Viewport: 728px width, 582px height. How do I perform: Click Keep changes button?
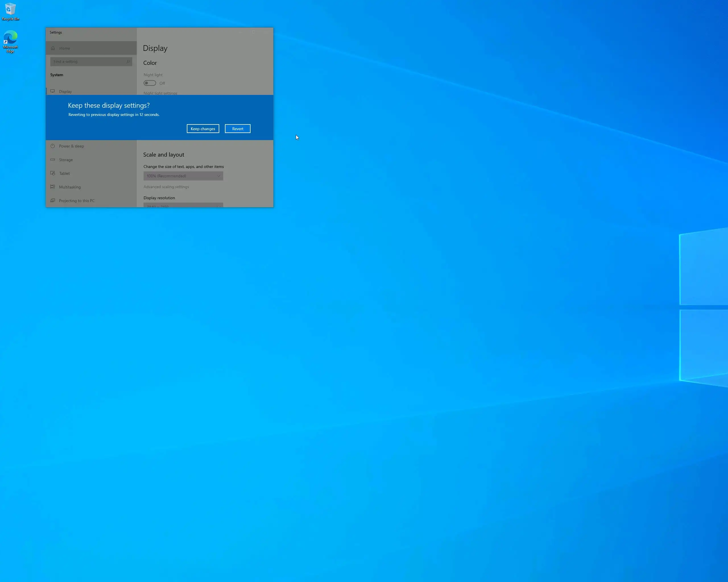click(202, 128)
